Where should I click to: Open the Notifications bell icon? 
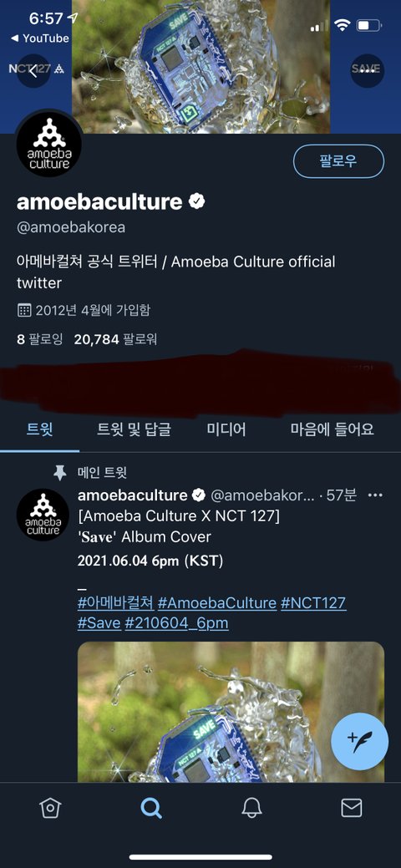tap(251, 809)
